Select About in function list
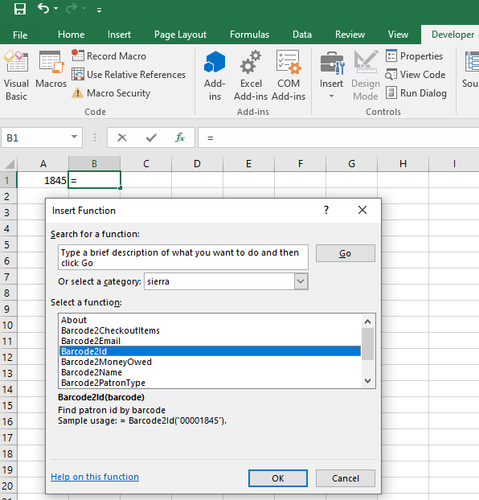Viewport: 479px width, 500px height. [210, 320]
